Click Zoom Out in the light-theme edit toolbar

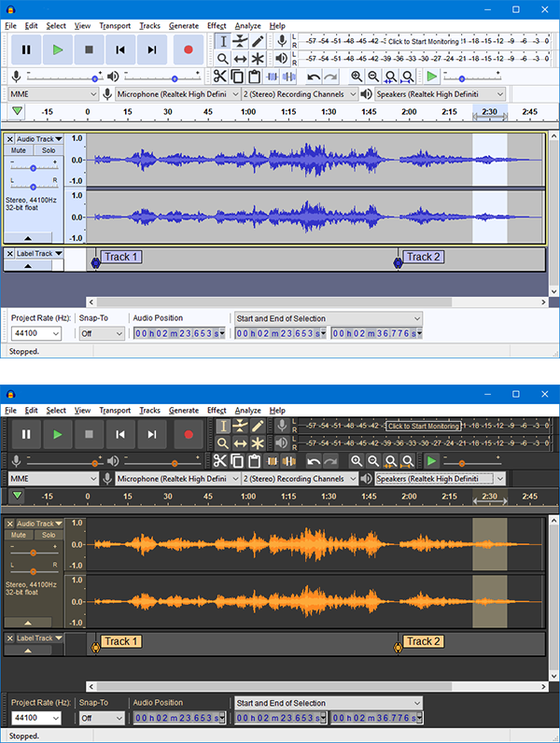(x=373, y=77)
